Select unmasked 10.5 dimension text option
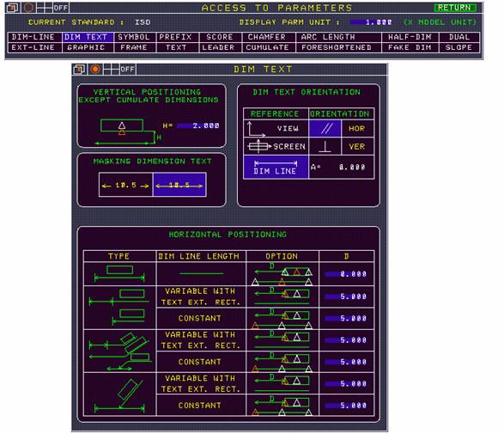The image size is (504, 434). (x=125, y=185)
